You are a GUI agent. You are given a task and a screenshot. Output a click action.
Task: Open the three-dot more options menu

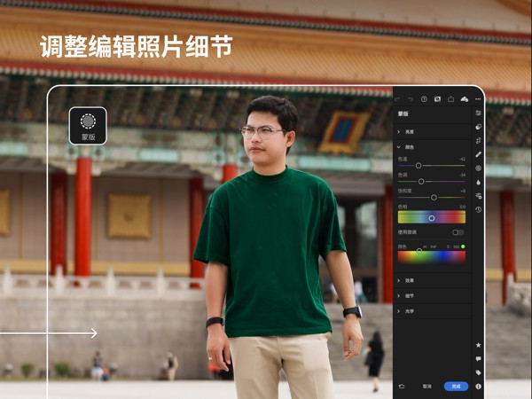coord(478,99)
